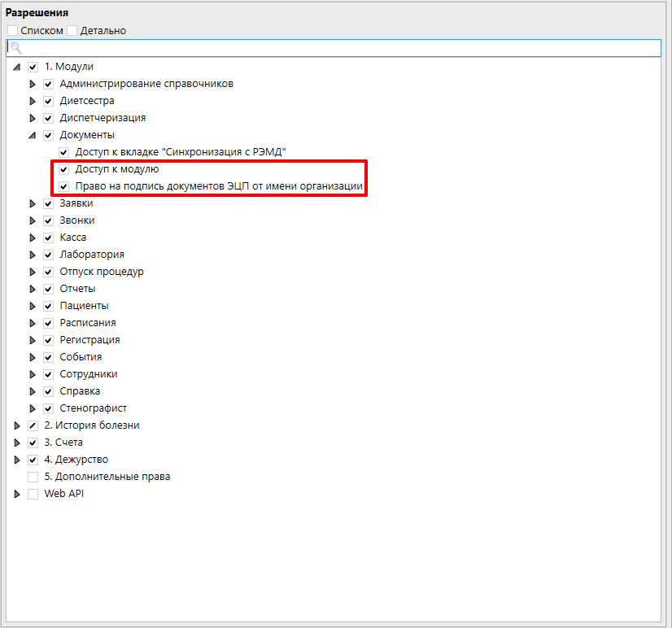Collapse the Документы node
Image resolution: width=672 pixels, height=628 pixels.
pyautogui.click(x=33, y=135)
